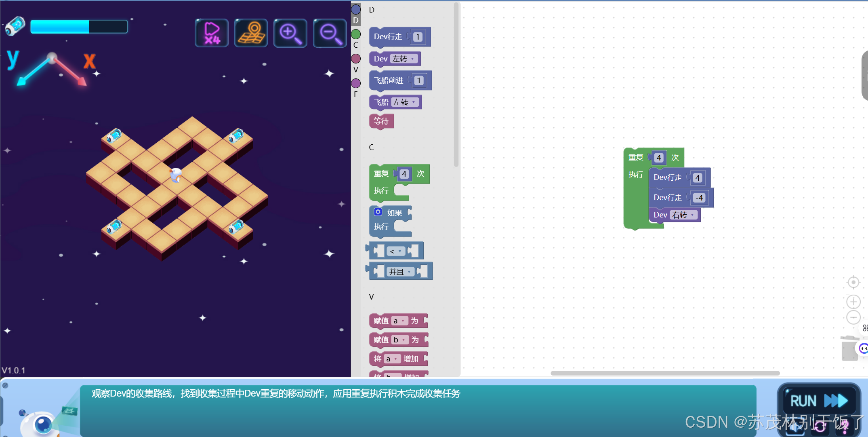Zoom in the block workspace
This screenshot has width=868, height=437.
click(853, 302)
